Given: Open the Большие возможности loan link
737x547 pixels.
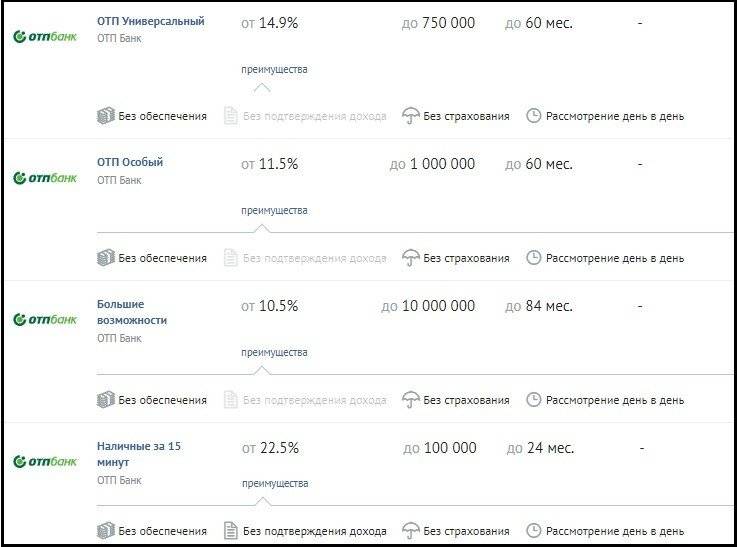Looking at the screenshot, I should click(x=132, y=312).
